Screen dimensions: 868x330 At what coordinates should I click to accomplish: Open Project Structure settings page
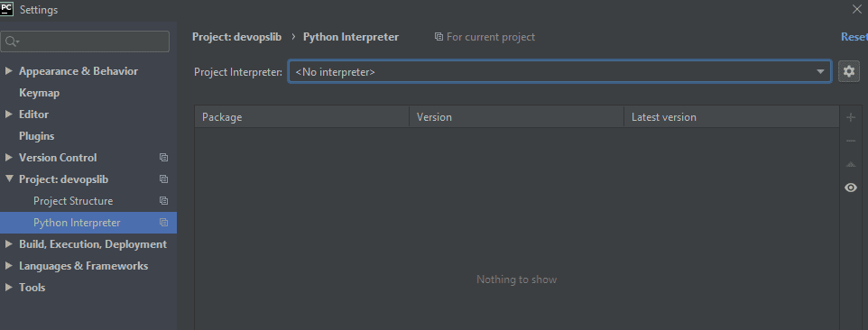pyautogui.click(x=73, y=201)
